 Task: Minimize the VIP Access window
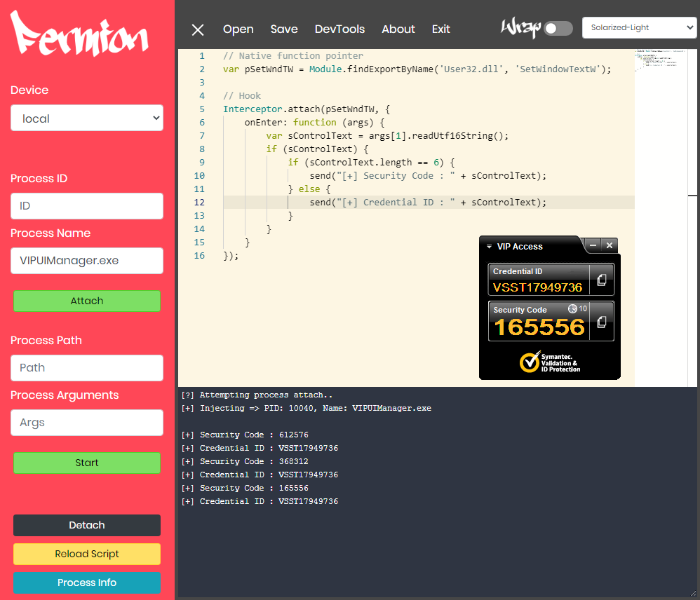point(593,245)
